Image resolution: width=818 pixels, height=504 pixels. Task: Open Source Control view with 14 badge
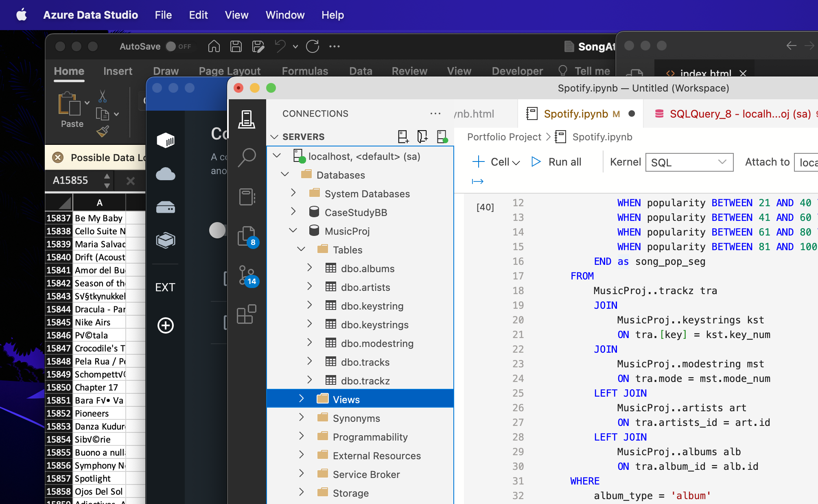247,275
